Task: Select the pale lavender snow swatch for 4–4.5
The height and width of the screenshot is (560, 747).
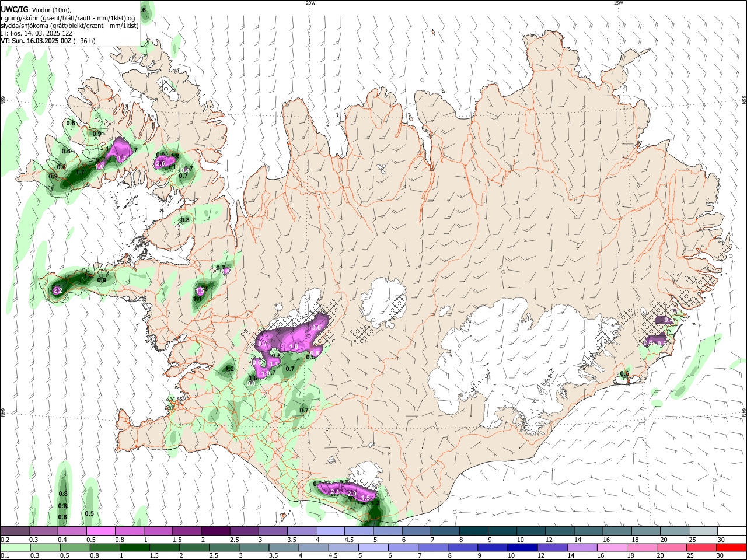Action: coord(330,531)
